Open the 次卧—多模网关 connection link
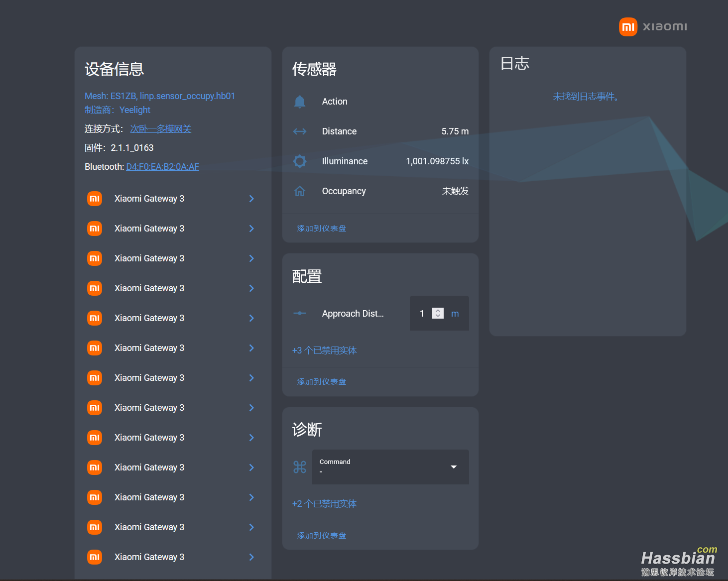The height and width of the screenshot is (581, 728). pos(160,129)
